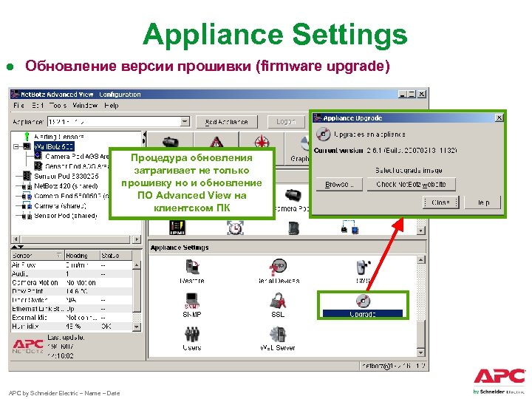
Task: Open the Restore appliance setting icon
Action: [x=192, y=267]
